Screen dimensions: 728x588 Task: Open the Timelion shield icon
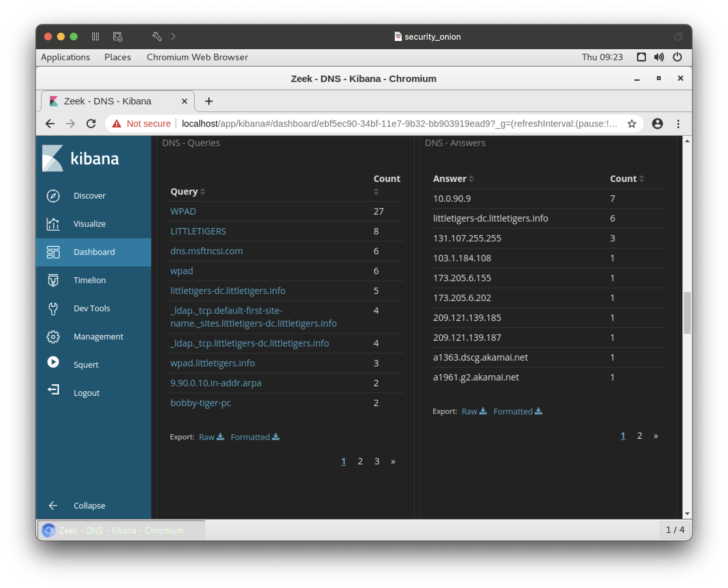[x=53, y=280]
